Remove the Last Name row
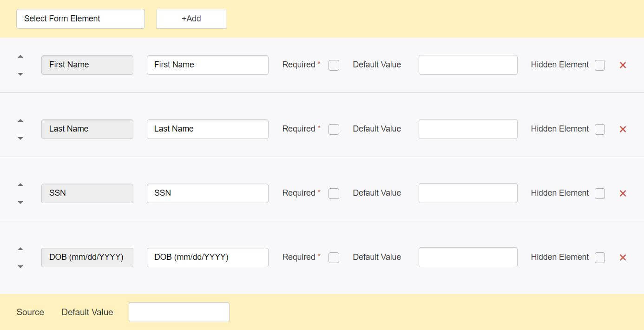644x330 pixels. pos(623,129)
